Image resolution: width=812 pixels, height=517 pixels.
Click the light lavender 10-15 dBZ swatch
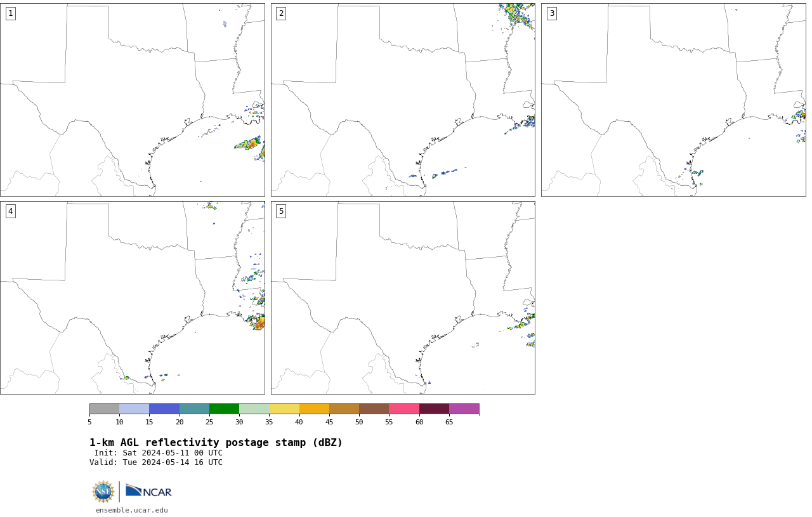click(x=134, y=409)
